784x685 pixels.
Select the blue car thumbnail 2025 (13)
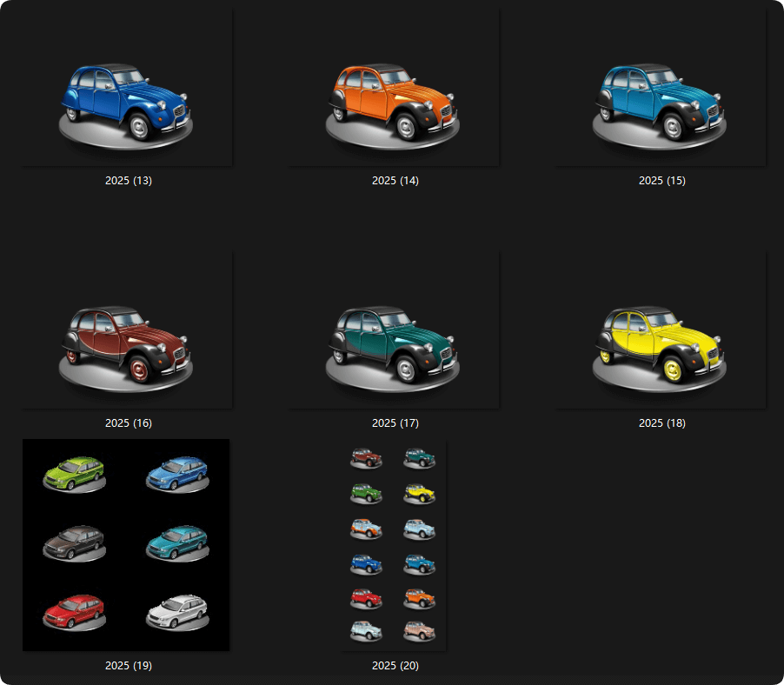point(127,87)
